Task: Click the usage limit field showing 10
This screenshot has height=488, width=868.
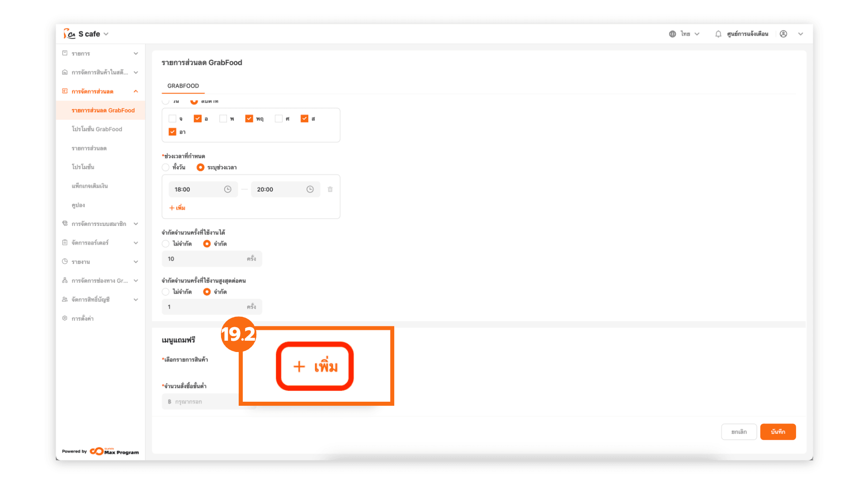Action: pyautogui.click(x=203, y=259)
